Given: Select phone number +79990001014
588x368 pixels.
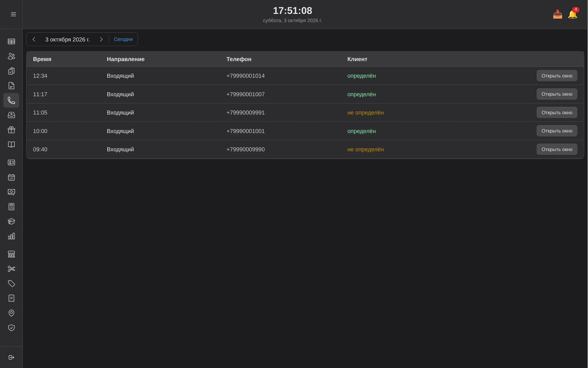Looking at the screenshot, I should click(x=245, y=76).
